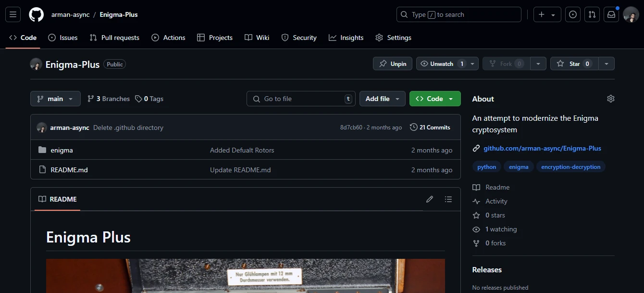
Task: Open the Actions tab
Action: [x=168, y=38]
